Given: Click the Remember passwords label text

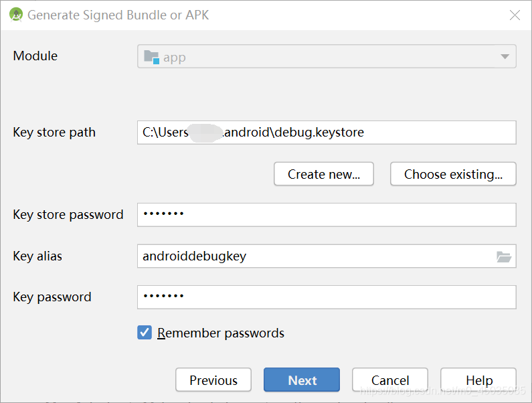Looking at the screenshot, I should 221,333.
